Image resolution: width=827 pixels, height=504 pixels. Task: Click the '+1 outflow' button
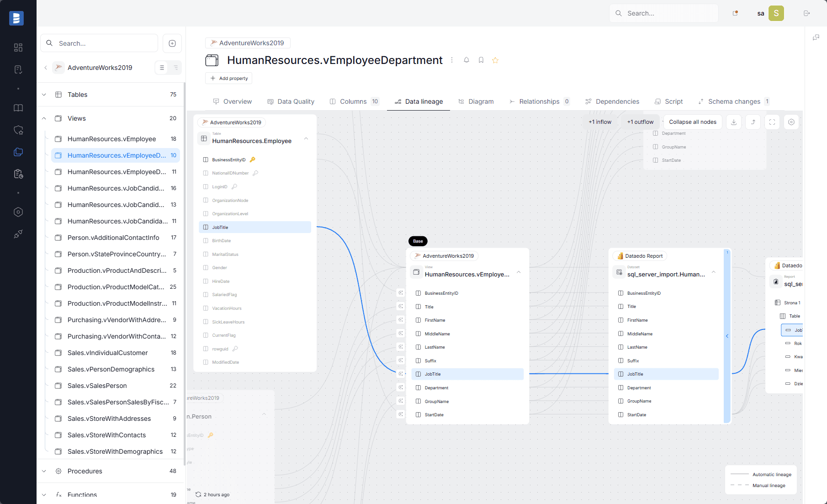click(640, 122)
